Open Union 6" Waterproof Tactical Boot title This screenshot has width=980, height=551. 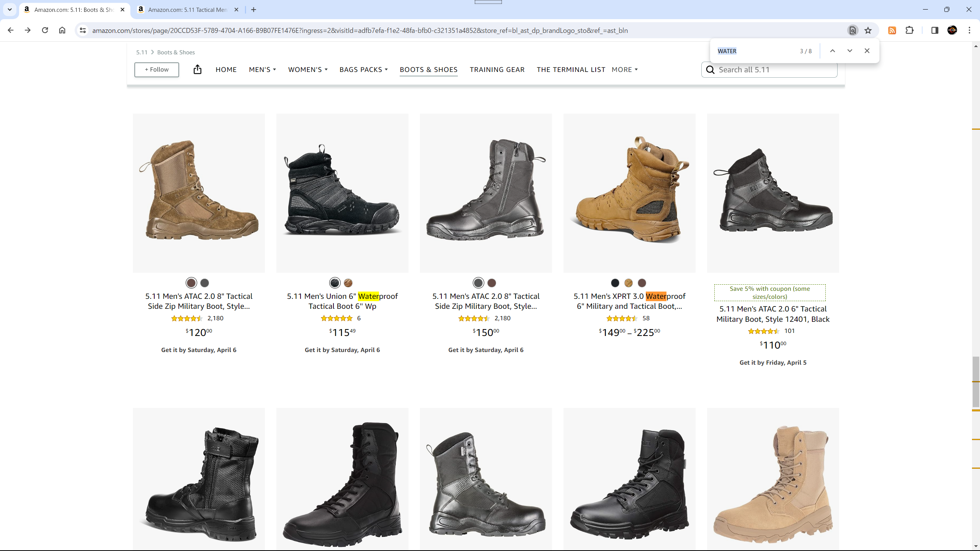[x=342, y=301]
